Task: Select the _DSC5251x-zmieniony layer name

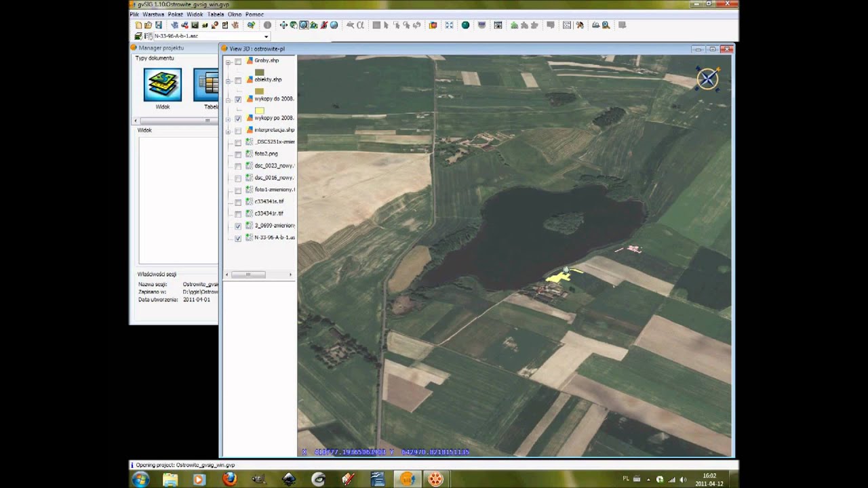Action: [275, 142]
